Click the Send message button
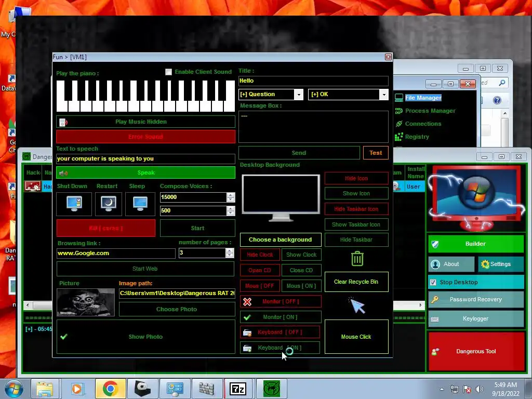Image resolution: width=532 pixels, height=399 pixels. (299, 153)
